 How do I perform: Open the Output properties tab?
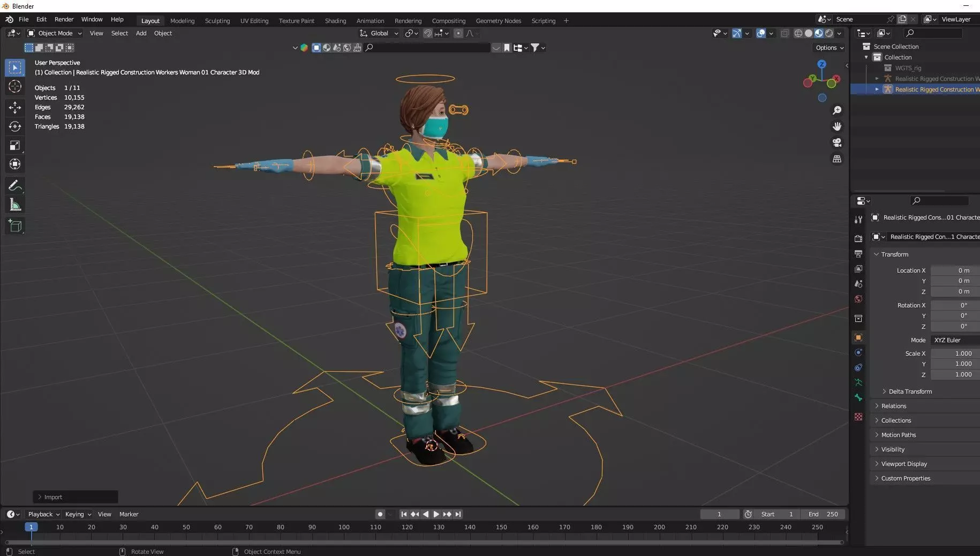point(858,253)
